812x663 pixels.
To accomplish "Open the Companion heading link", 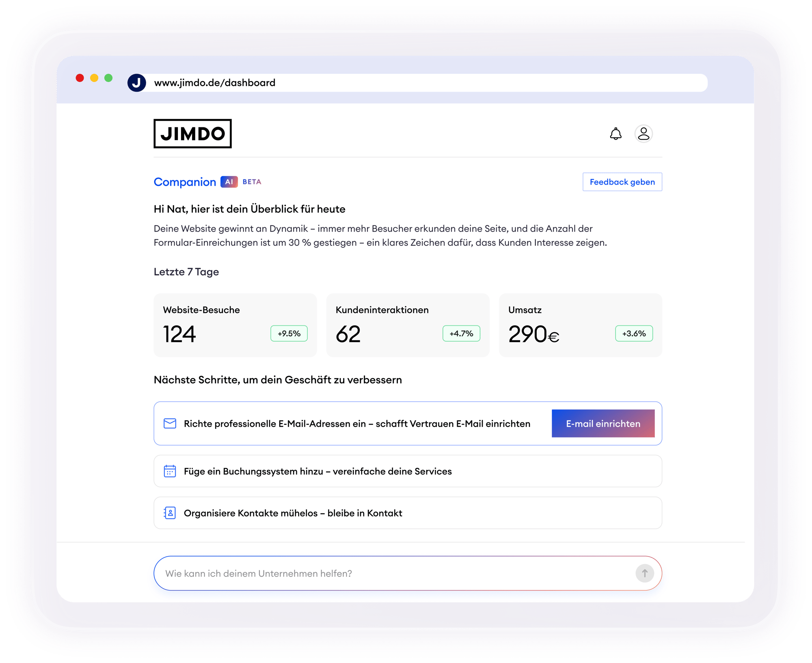I will pos(185,182).
